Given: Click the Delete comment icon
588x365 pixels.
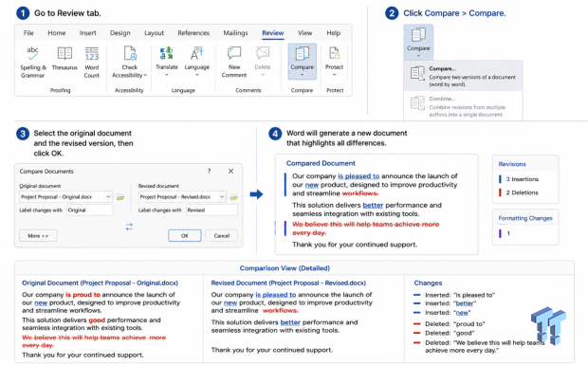Looking at the screenshot, I should point(263,53).
